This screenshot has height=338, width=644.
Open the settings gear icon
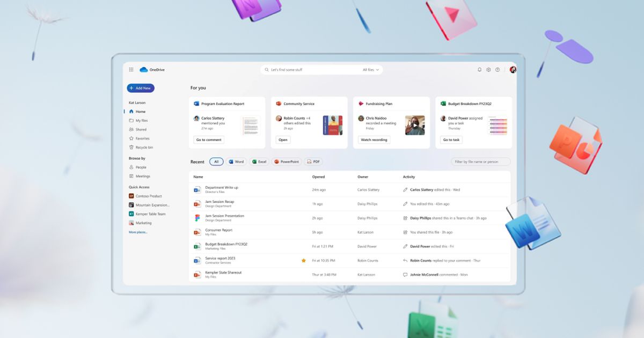(488, 70)
